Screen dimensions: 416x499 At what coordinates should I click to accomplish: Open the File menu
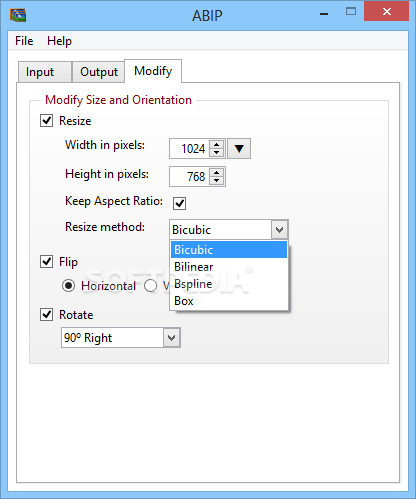pos(24,41)
